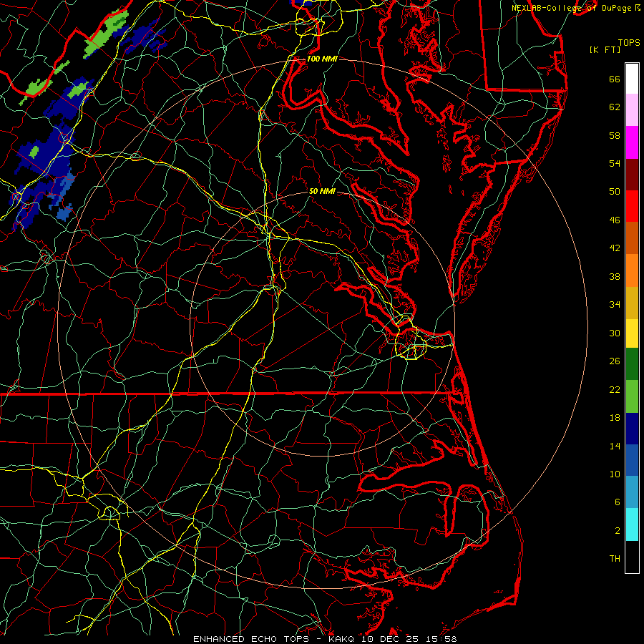Click the gold 38 kft legend swatch
This screenshot has width=644, height=644.
[x=632, y=303]
